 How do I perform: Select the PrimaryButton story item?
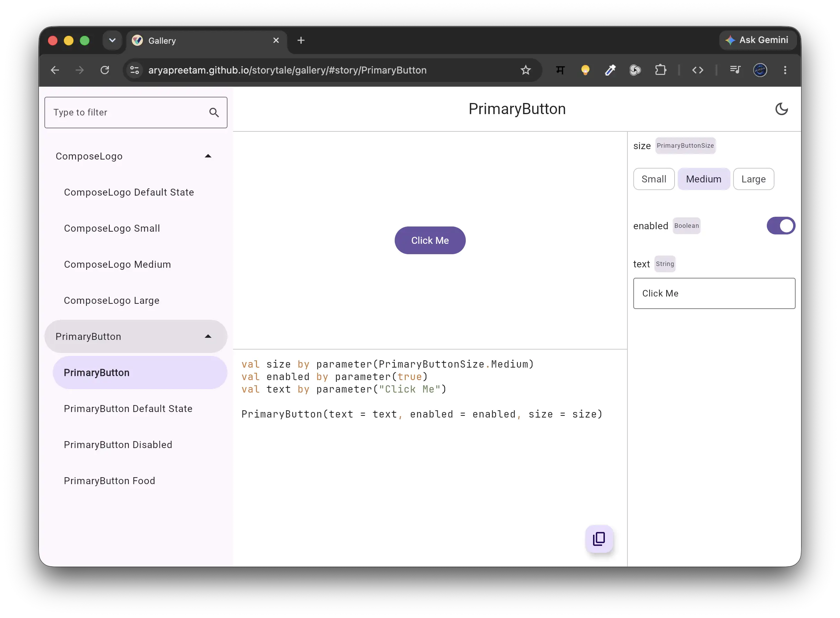click(140, 372)
